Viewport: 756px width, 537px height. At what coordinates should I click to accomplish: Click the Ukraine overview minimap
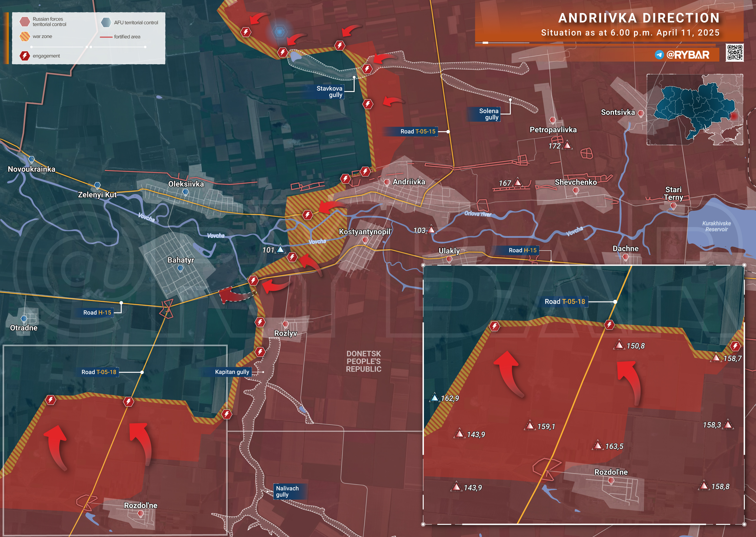(x=695, y=109)
